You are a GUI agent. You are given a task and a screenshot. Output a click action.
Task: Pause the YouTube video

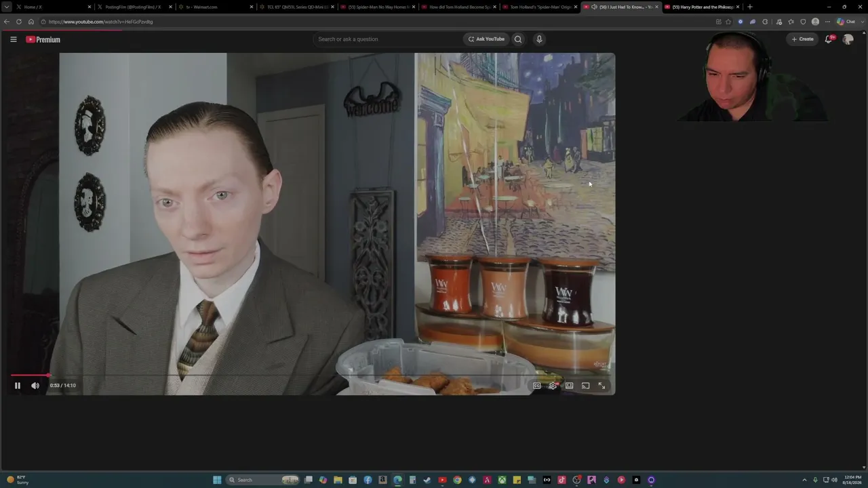[18, 386]
